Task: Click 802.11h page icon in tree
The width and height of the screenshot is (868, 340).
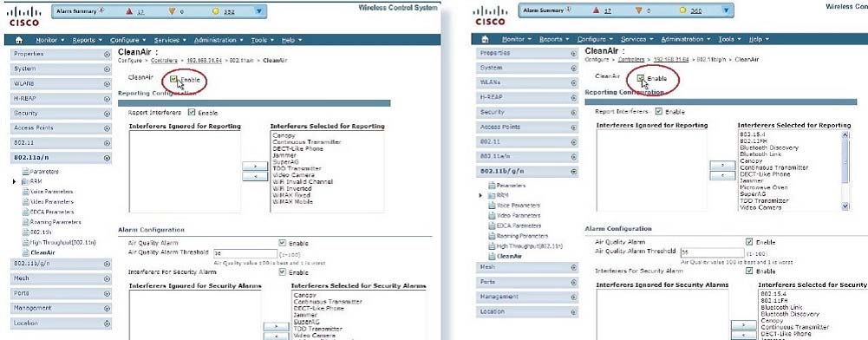Action: tap(25, 232)
